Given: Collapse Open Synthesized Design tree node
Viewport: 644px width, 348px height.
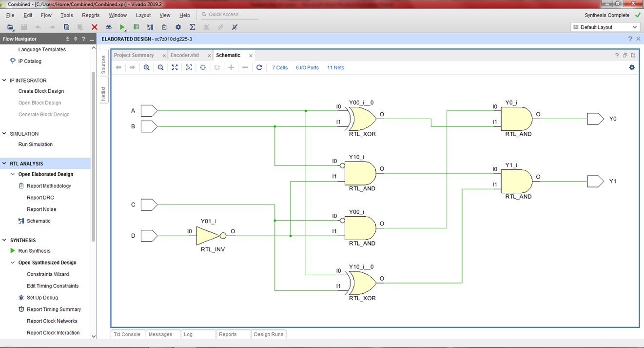Looking at the screenshot, I should (13, 263).
